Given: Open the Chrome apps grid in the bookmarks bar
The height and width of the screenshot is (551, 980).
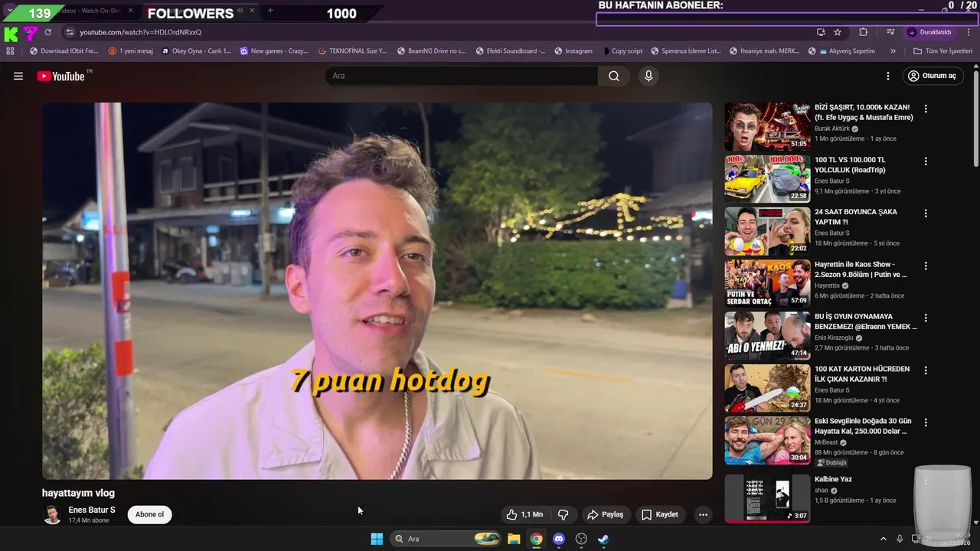Looking at the screenshot, I should pyautogui.click(x=10, y=51).
